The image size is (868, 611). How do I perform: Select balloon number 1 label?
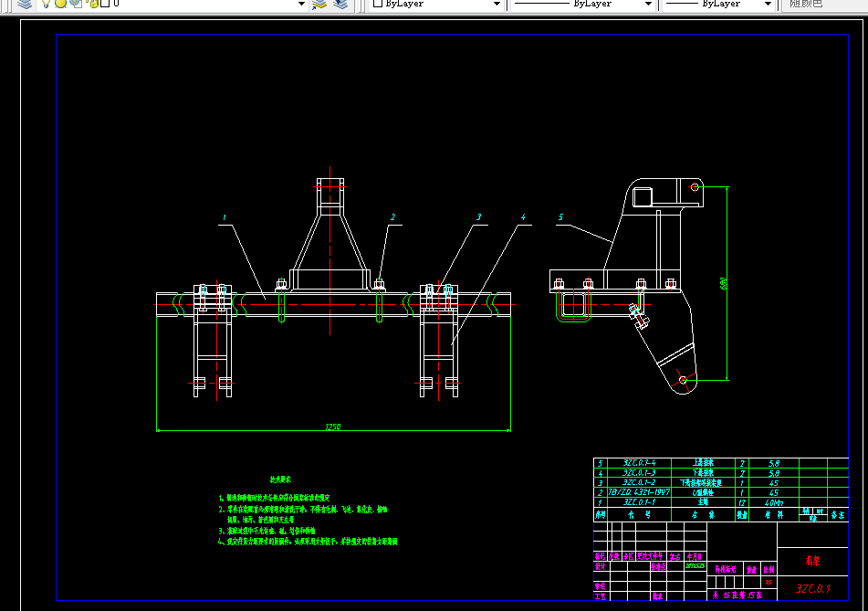pyautogui.click(x=225, y=217)
